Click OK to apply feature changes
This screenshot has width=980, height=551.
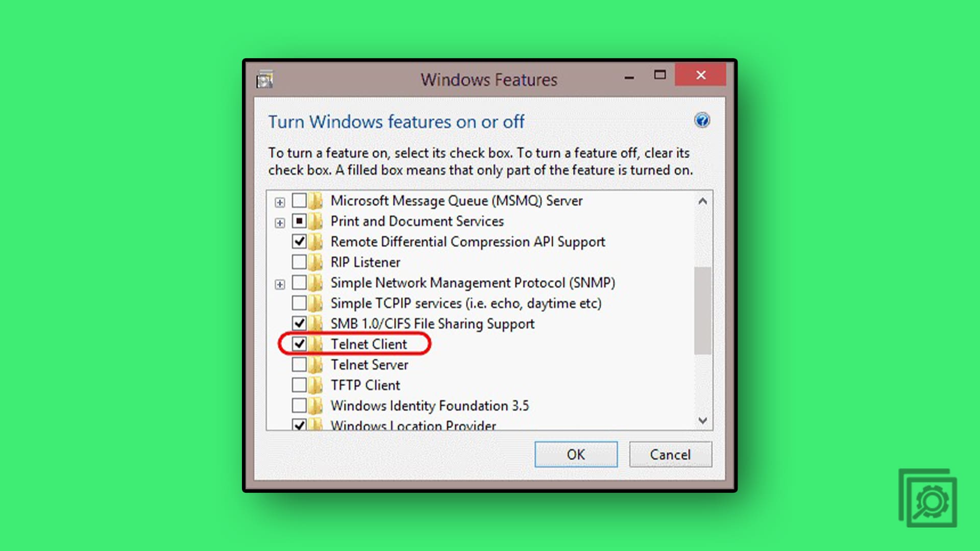(576, 454)
